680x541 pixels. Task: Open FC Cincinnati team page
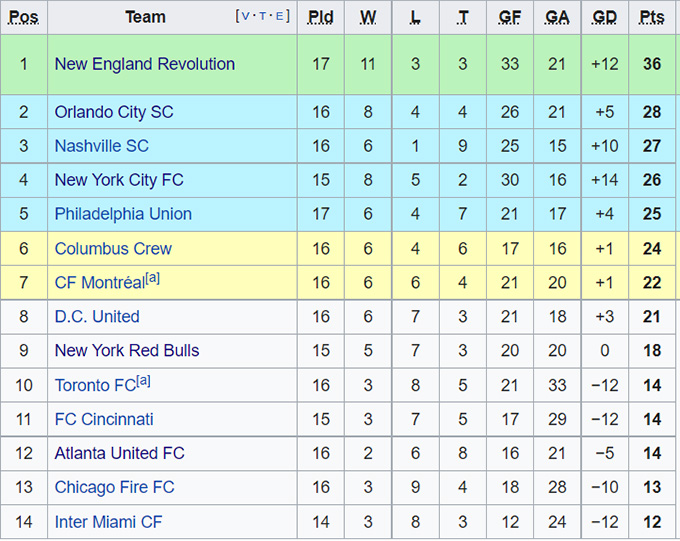(104, 420)
